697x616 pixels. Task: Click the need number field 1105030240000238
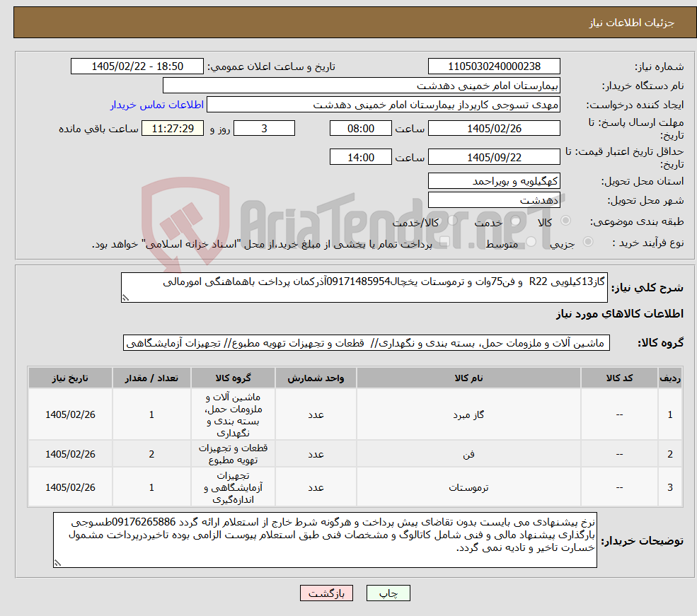(494, 66)
